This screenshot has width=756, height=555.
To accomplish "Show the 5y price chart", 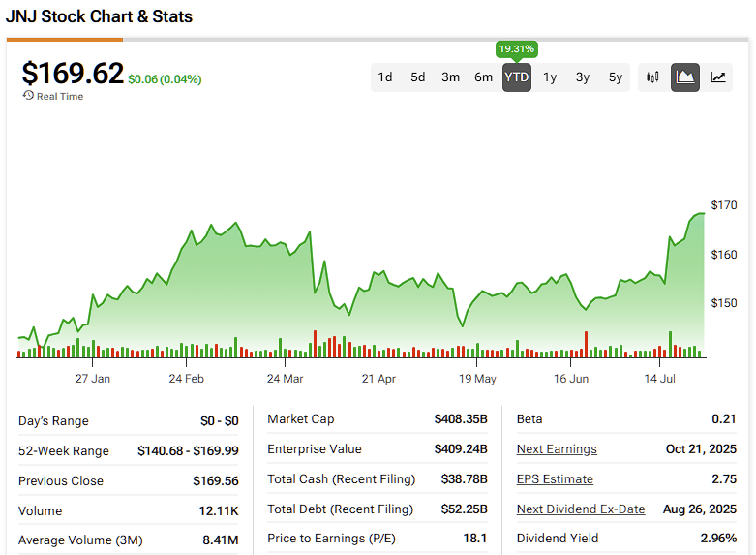I will (x=616, y=77).
